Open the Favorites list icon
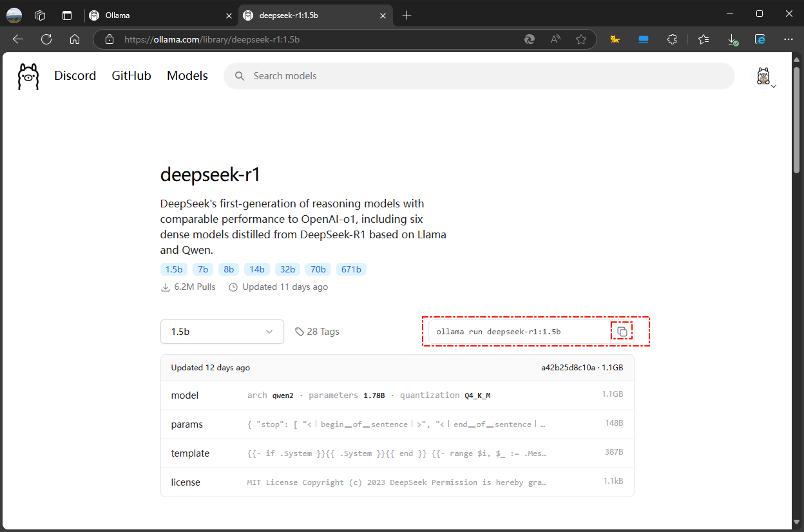Screen dimensions: 804x532 pyautogui.click(x=703, y=39)
